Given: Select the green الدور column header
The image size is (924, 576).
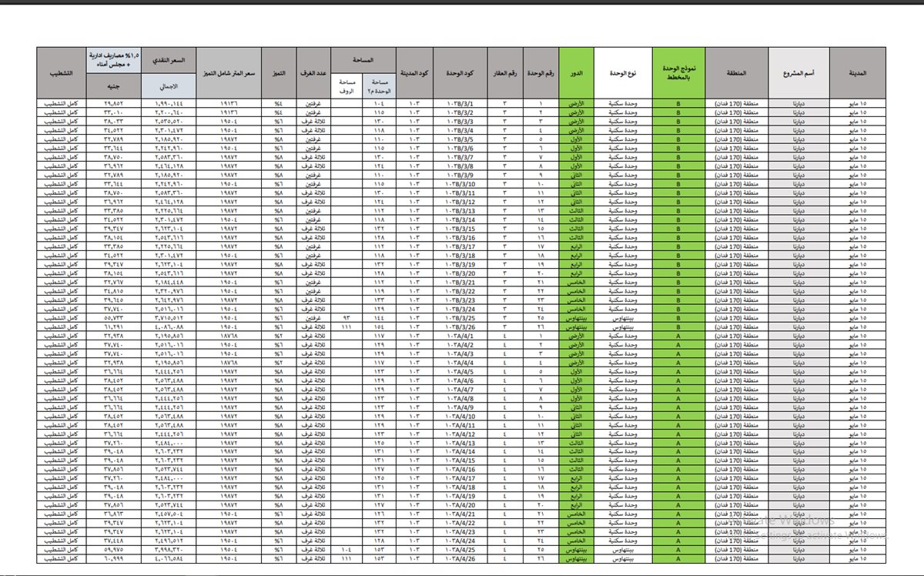Looking at the screenshot, I should 576,72.
